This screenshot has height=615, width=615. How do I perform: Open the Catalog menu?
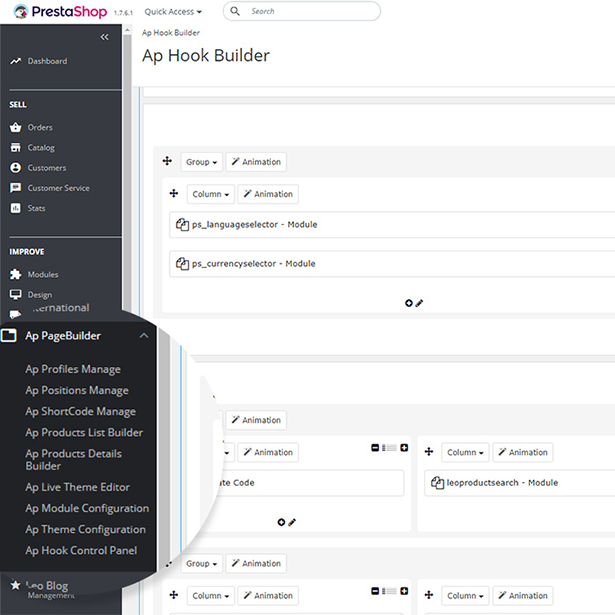[x=41, y=148]
